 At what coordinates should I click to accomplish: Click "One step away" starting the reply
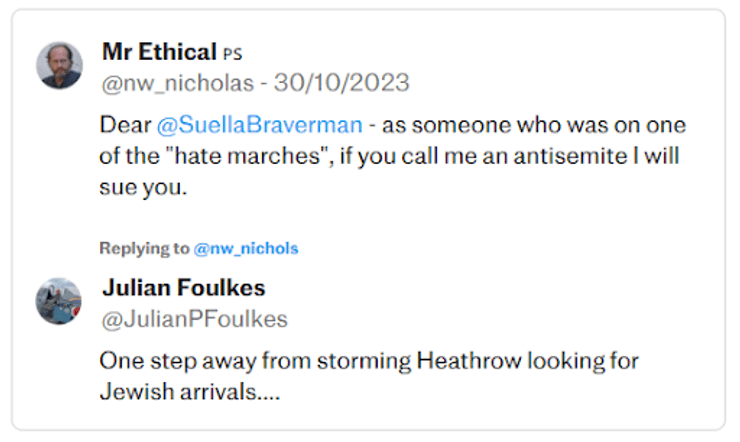(168, 360)
